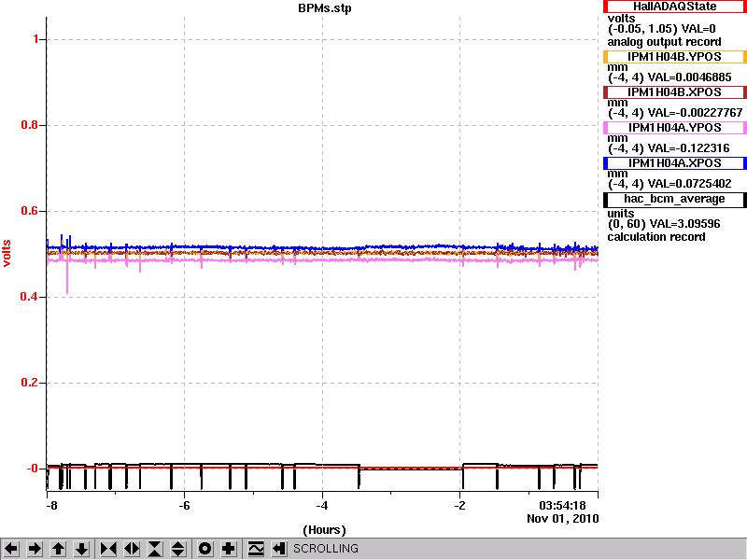The height and width of the screenshot is (560, 747).
Task: Select the IPM1H04A.XPOS curve legend
Action: (674, 163)
